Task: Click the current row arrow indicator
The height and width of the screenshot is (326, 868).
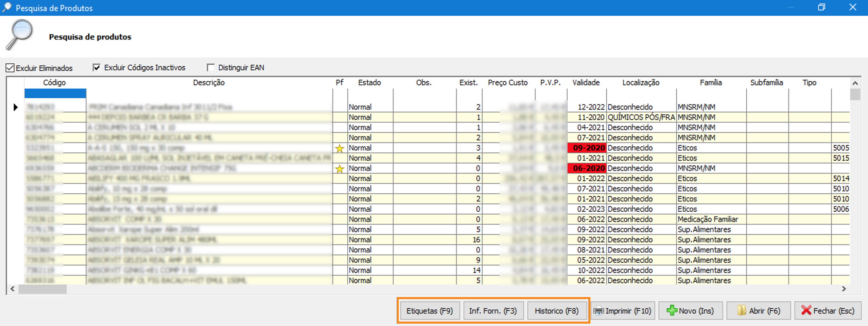Action: 15,108
